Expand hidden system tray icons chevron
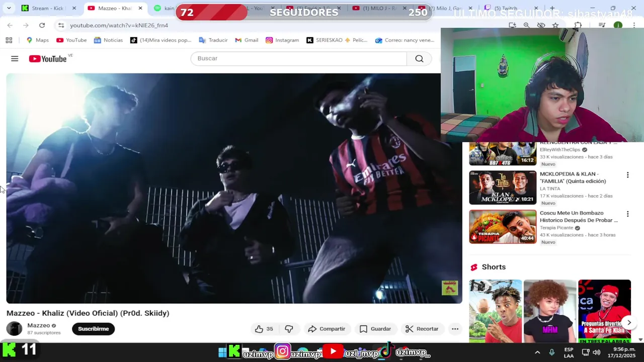 click(x=537, y=352)
